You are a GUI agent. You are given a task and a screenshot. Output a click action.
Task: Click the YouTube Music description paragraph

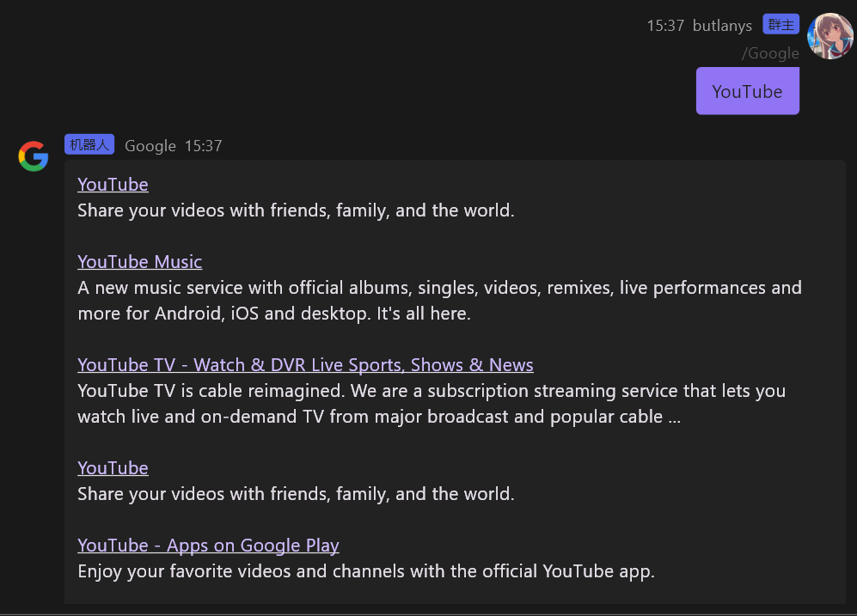[x=438, y=301]
